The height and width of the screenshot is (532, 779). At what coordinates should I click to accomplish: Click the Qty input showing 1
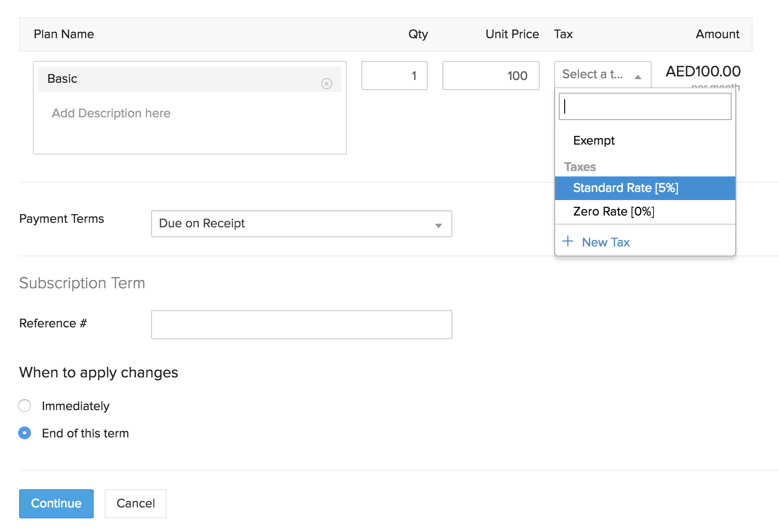tap(394, 76)
